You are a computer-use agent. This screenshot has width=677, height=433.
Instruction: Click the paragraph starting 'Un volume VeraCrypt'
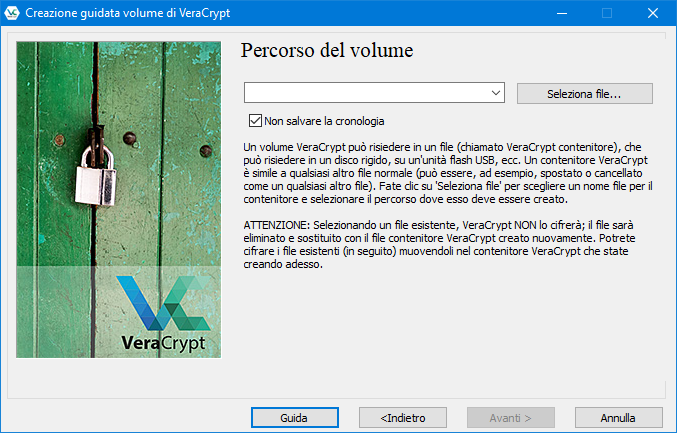[x=448, y=173]
